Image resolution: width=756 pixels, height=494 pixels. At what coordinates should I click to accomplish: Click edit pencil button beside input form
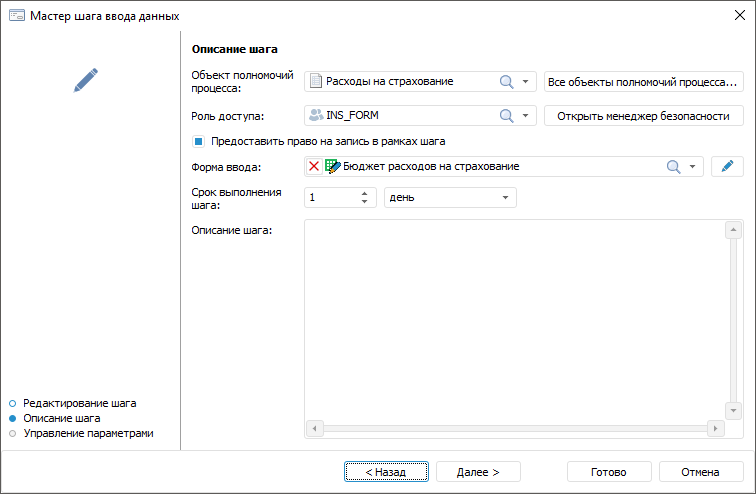[727, 166]
